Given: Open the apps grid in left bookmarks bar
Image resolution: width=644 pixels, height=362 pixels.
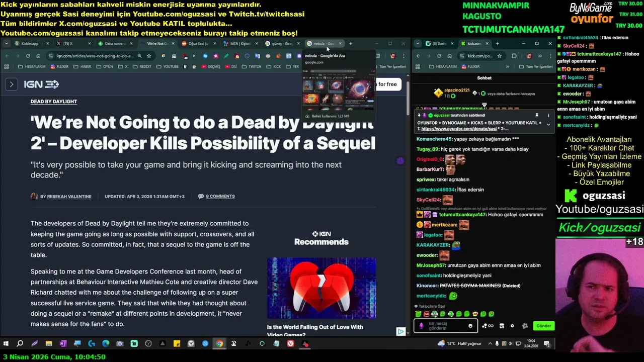Looking at the screenshot, I should point(7,66).
